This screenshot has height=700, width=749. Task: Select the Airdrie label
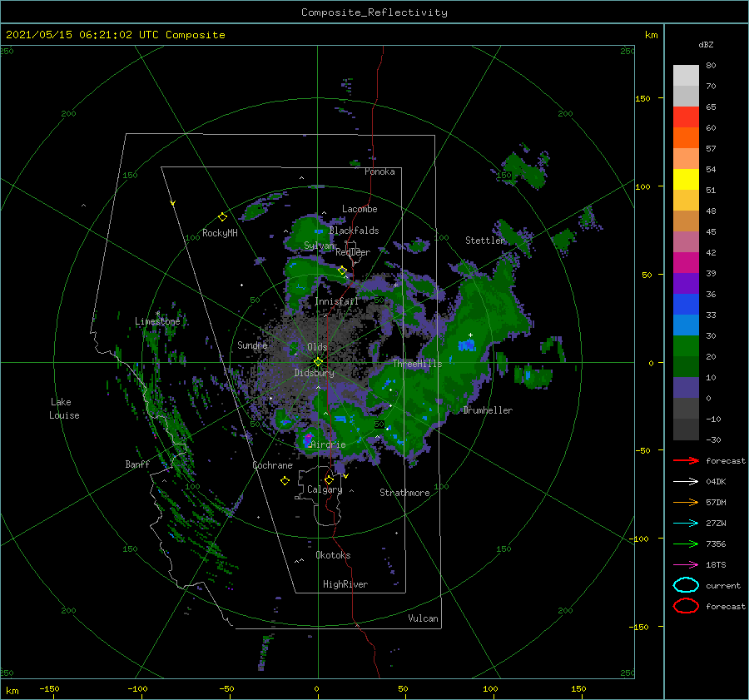[328, 444]
